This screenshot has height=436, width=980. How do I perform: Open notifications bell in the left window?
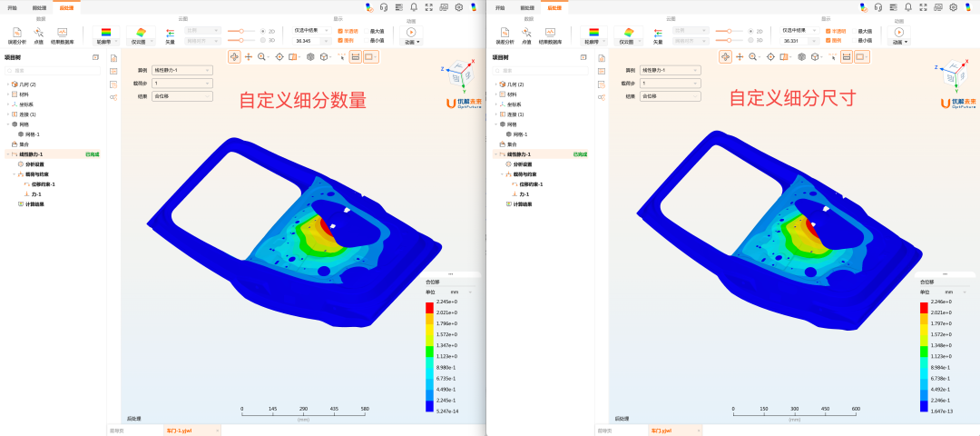414,7
